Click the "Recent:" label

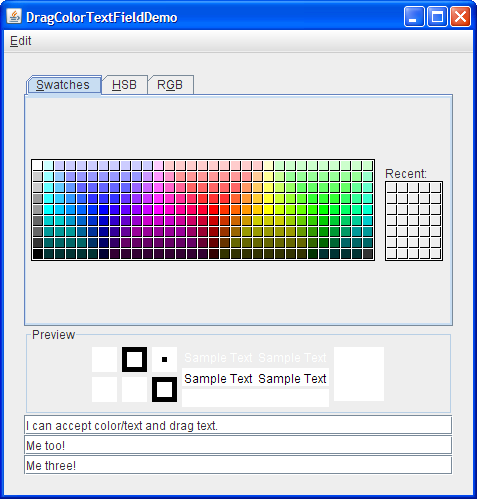click(x=406, y=174)
